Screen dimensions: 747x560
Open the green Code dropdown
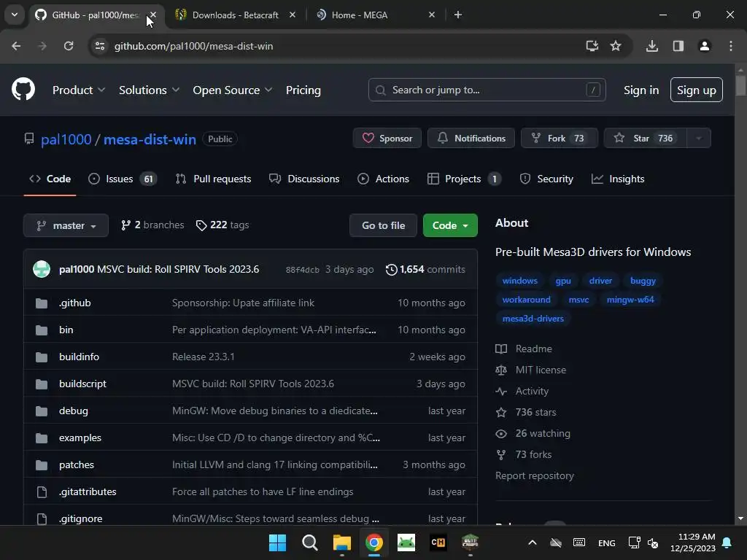pyautogui.click(x=450, y=225)
